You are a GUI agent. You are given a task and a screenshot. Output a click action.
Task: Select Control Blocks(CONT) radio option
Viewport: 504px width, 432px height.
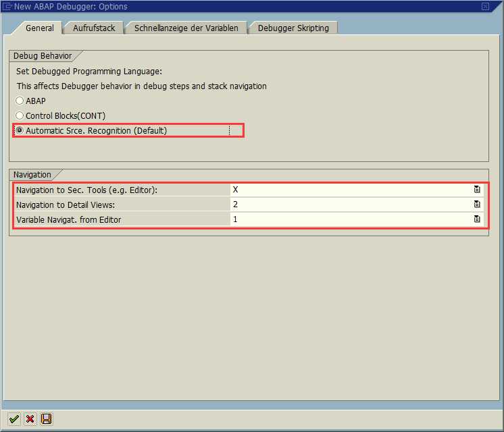[20, 115]
